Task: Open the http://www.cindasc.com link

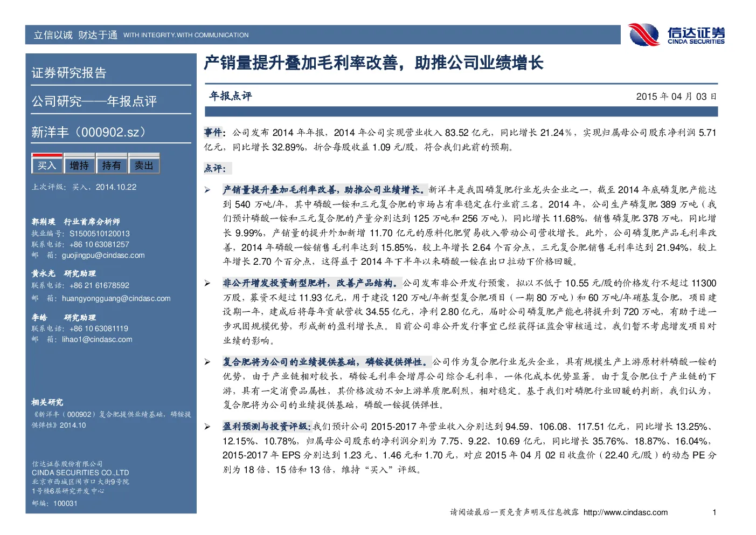Action: pyautogui.click(x=626, y=512)
